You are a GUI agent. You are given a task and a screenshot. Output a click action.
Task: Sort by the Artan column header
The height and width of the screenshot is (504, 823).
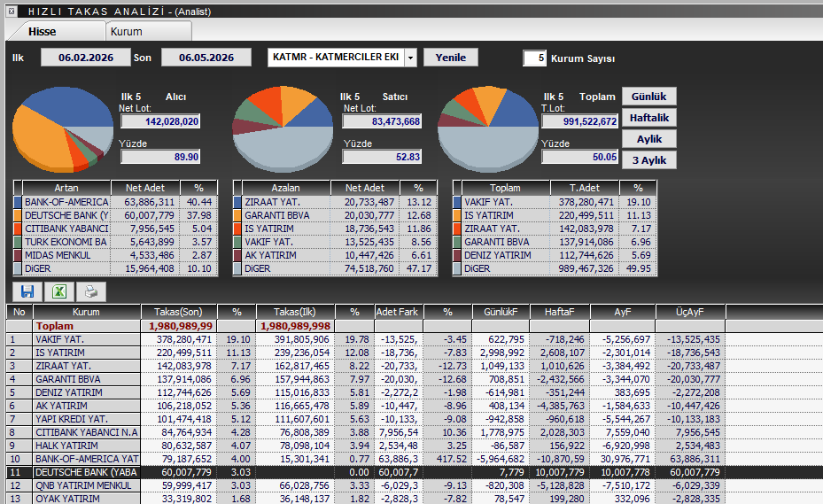66,188
